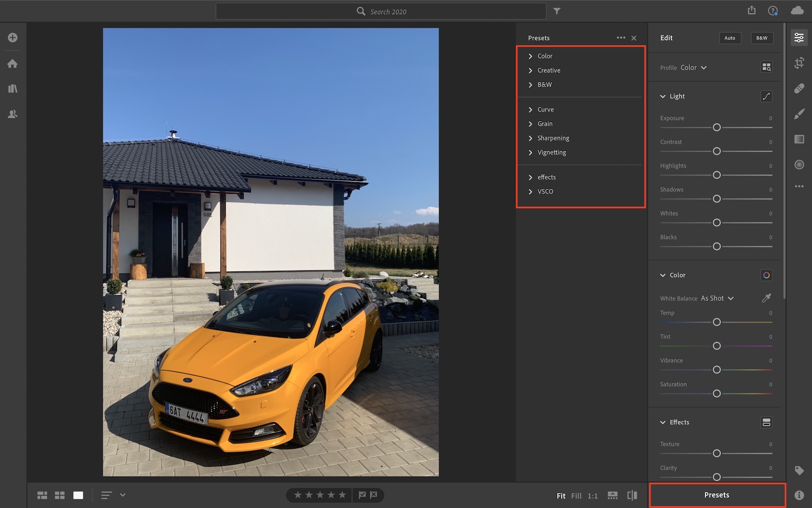
Task: Open the Presets panel options menu
Action: coord(621,38)
